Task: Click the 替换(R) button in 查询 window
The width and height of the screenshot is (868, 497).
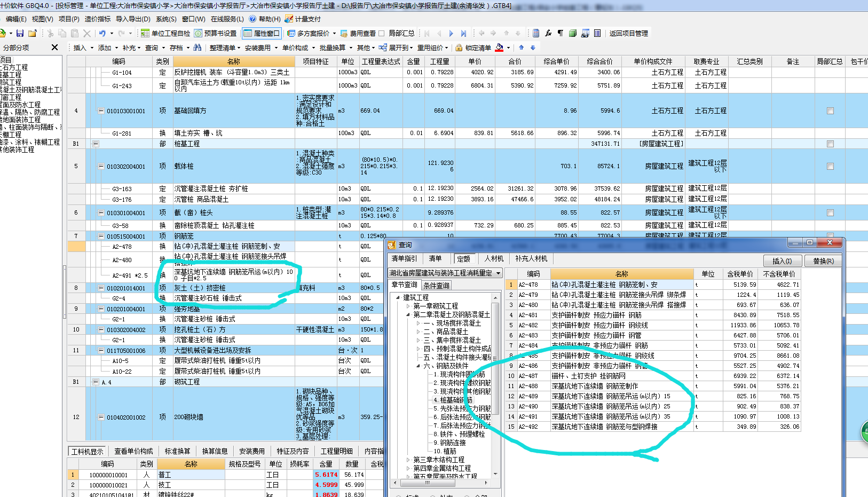Action: [x=823, y=261]
